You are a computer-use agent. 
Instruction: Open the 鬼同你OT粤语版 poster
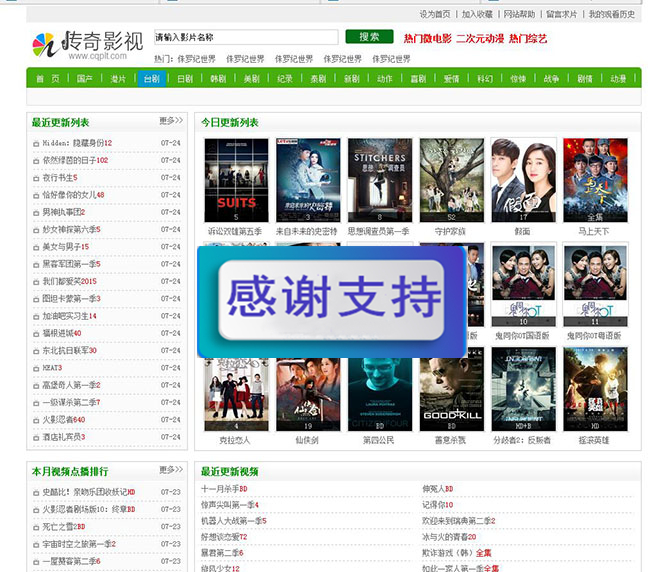coord(595,285)
